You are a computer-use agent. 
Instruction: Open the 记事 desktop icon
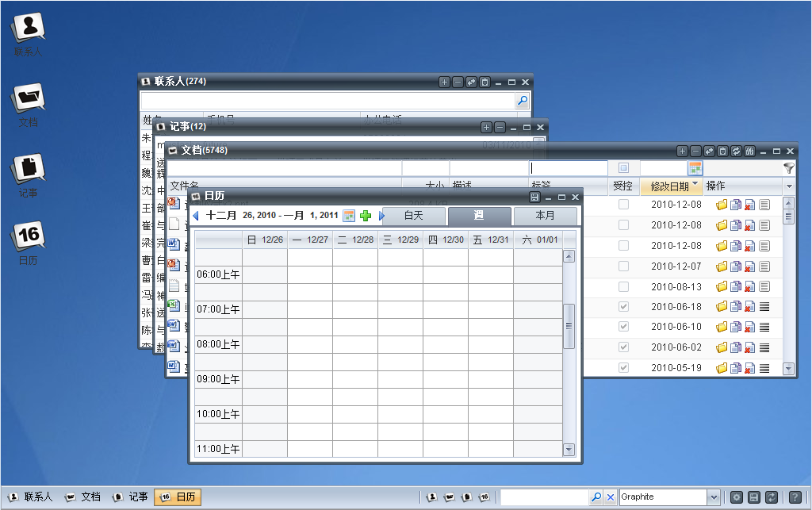coord(29,175)
